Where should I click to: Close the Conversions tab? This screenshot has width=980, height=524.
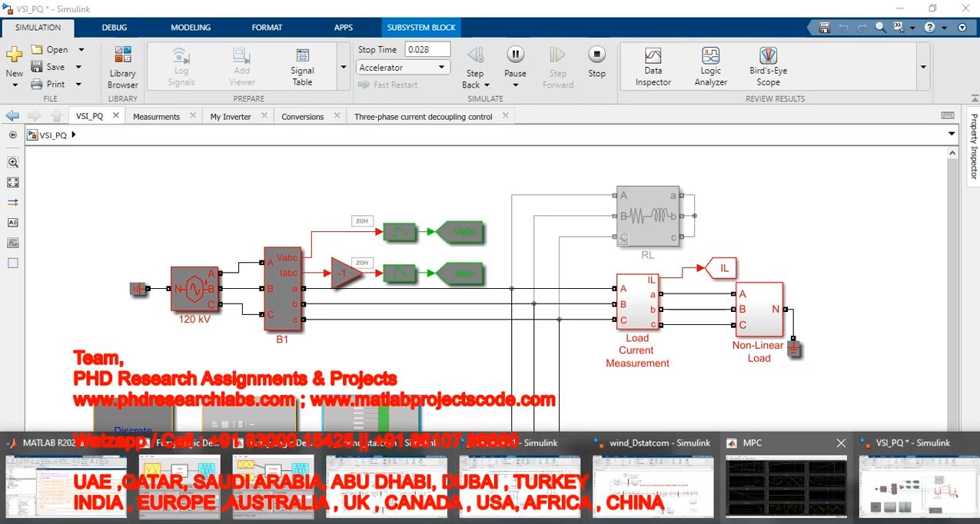point(333,116)
